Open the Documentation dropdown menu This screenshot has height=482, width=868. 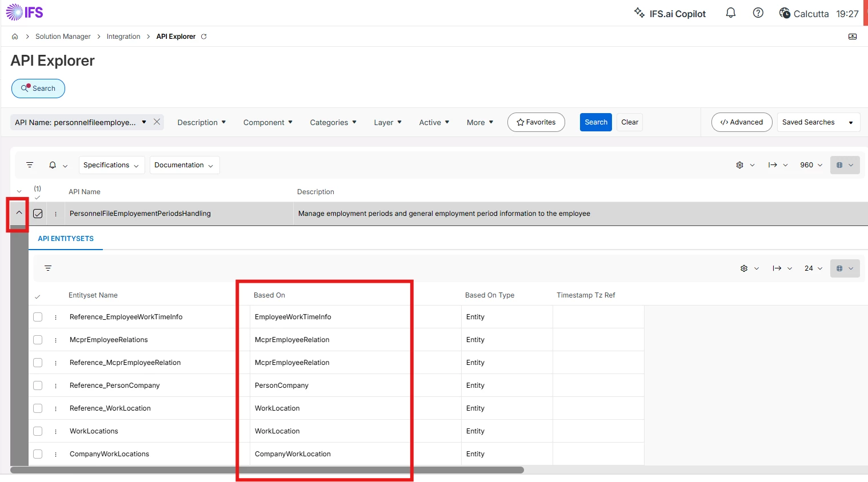[x=185, y=165]
